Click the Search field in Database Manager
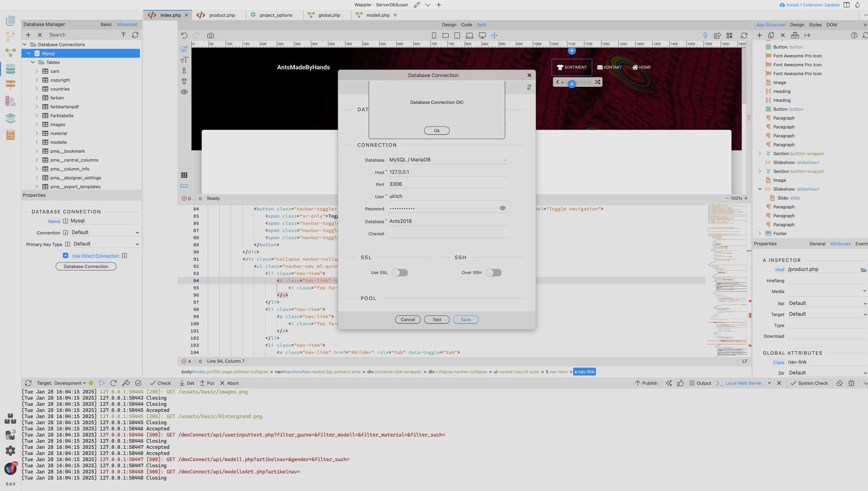The image size is (868, 491). point(81,35)
